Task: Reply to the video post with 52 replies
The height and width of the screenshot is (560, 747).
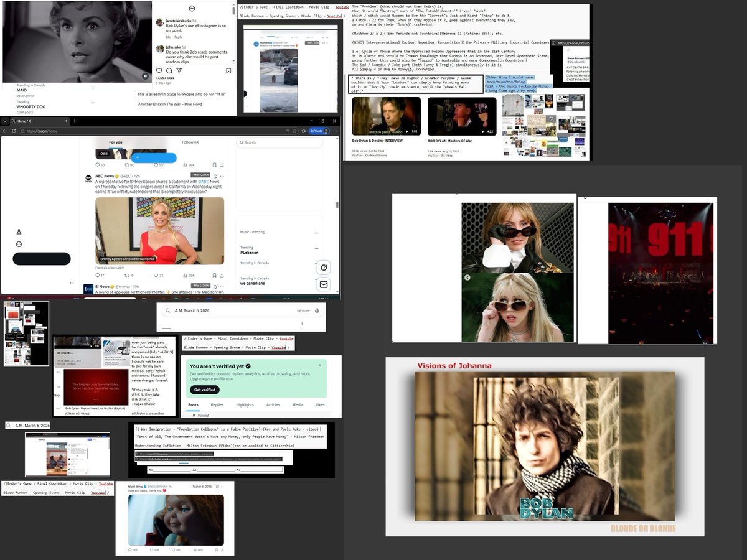Action: [100, 165]
